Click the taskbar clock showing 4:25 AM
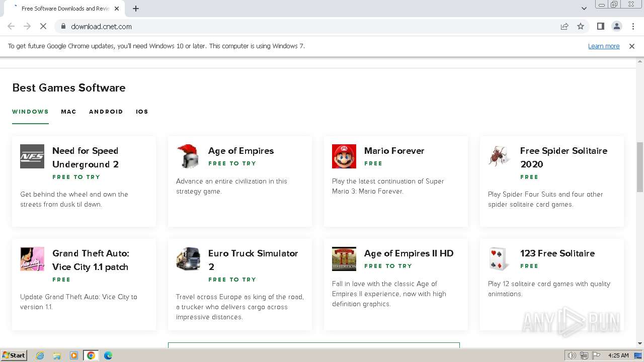The width and height of the screenshot is (644, 362). coord(618,355)
